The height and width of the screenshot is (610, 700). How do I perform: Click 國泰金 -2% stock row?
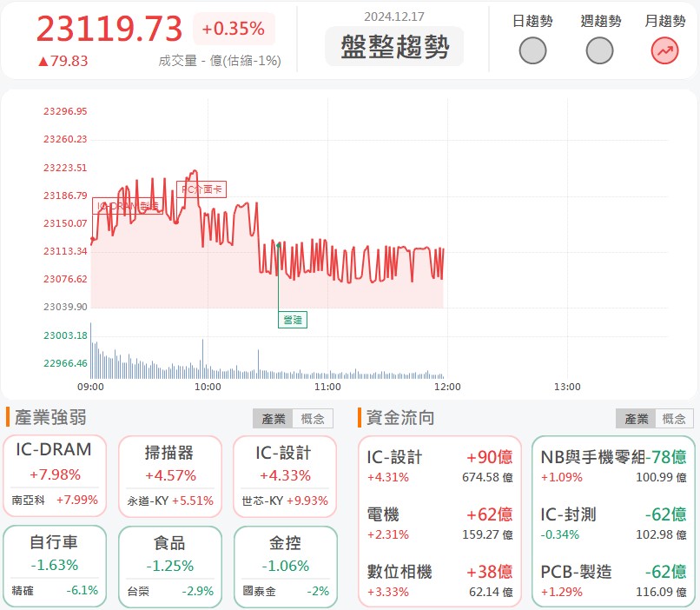pos(285,591)
